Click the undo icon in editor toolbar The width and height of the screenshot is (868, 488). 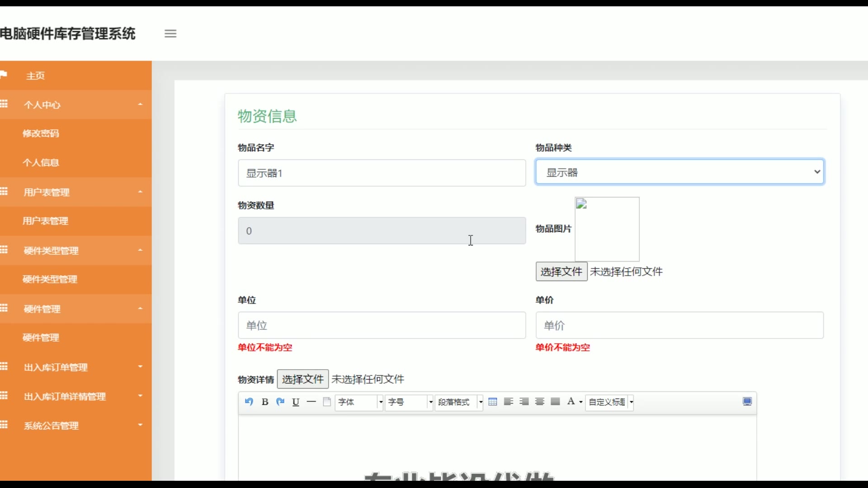click(x=249, y=402)
